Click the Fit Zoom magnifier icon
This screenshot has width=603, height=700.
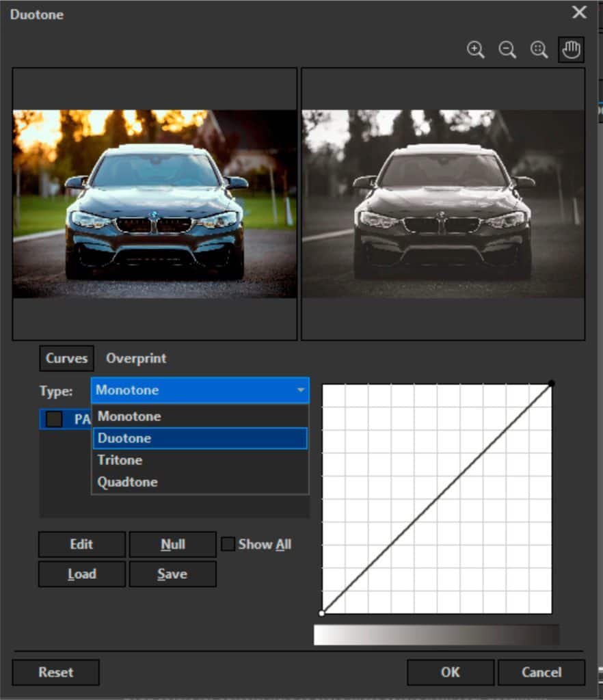pyautogui.click(x=539, y=49)
